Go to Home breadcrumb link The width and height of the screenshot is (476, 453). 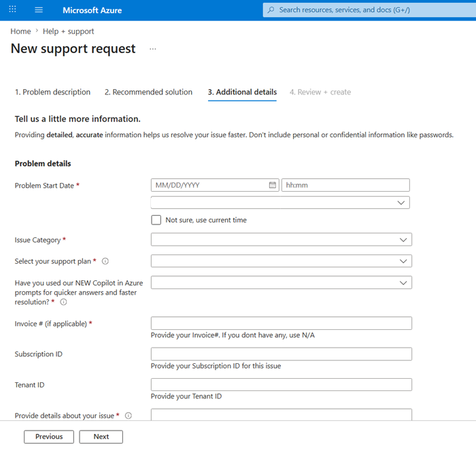click(20, 31)
